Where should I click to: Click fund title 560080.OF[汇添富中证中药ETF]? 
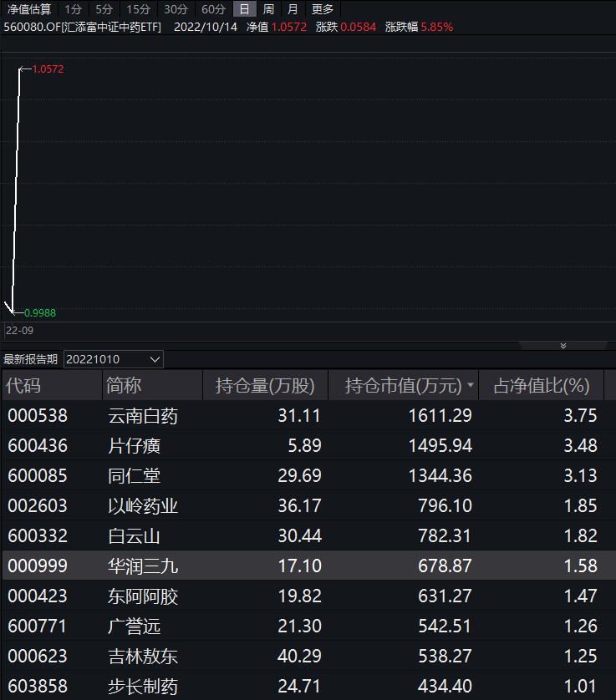point(82,27)
